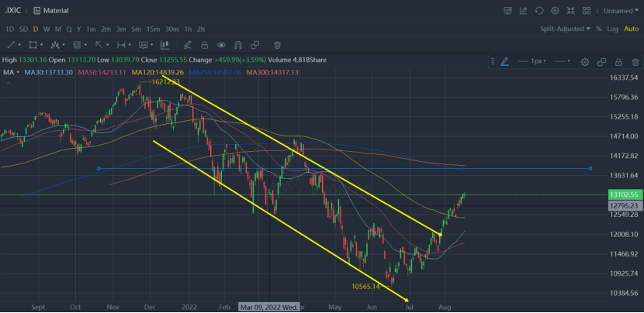Viewport: 644px width, 313px height.
Task: Click the pencil drawing icon in the main toolbar
Action: 187,45
